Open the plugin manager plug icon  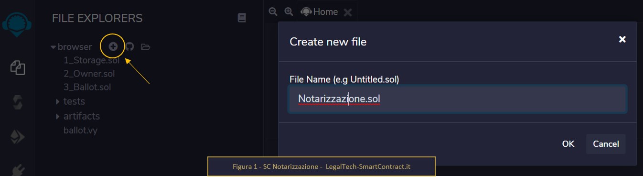pos(18,170)
